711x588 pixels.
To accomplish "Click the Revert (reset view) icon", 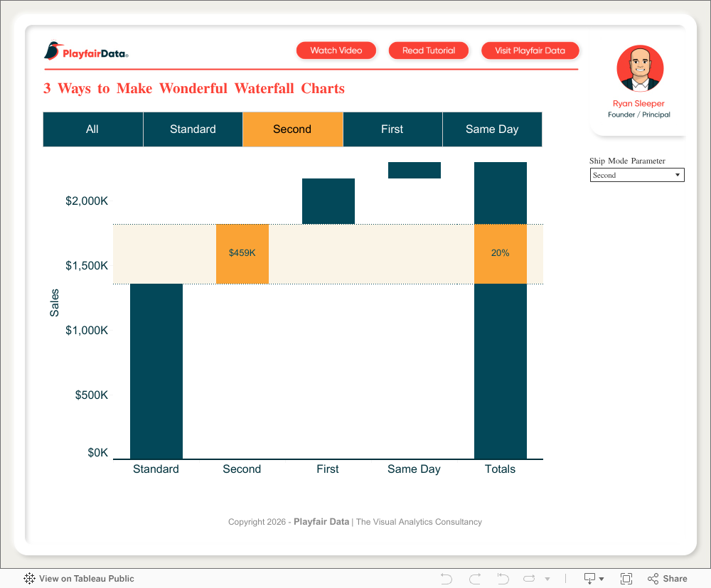I will [x=503, y=579].
